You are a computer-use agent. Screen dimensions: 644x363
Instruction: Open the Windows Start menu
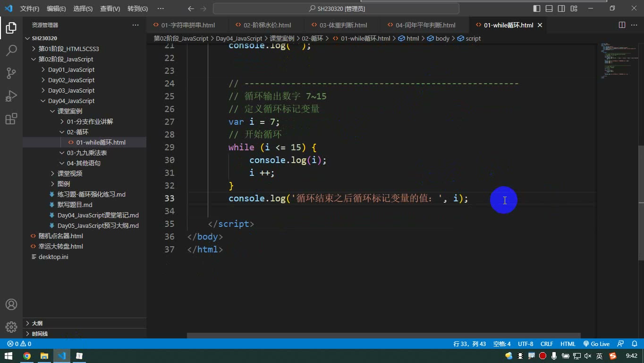pos(8,356)
